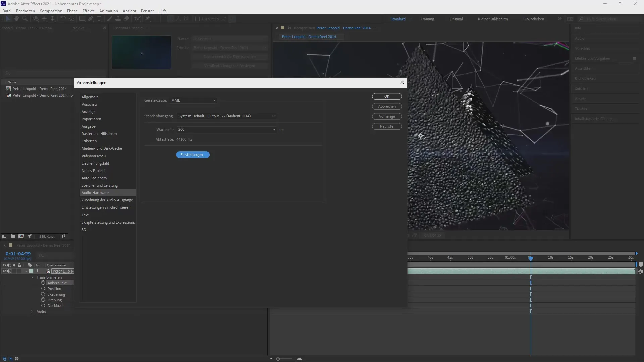Click the New Composition icon in Project panel
The width and height of the screenshot is (644, 362).
click(x=21, y=236)
